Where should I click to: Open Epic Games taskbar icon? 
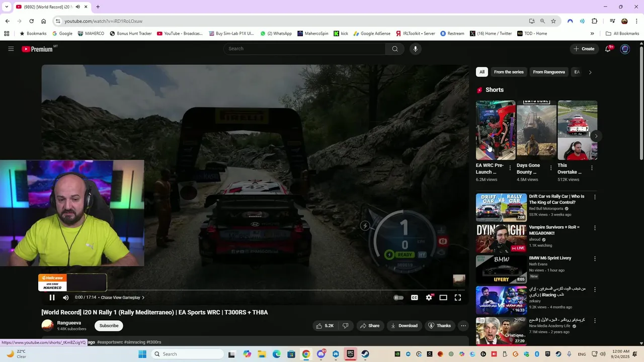[x=351, y=354]
